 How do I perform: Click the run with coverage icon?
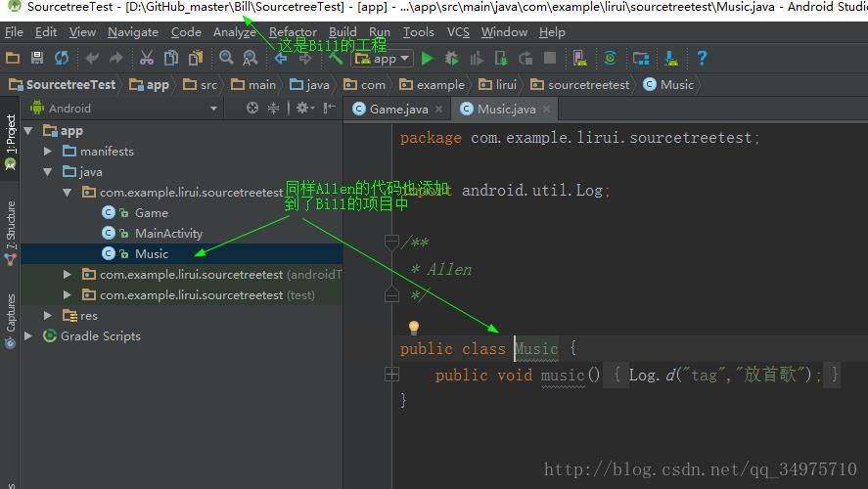476,58
